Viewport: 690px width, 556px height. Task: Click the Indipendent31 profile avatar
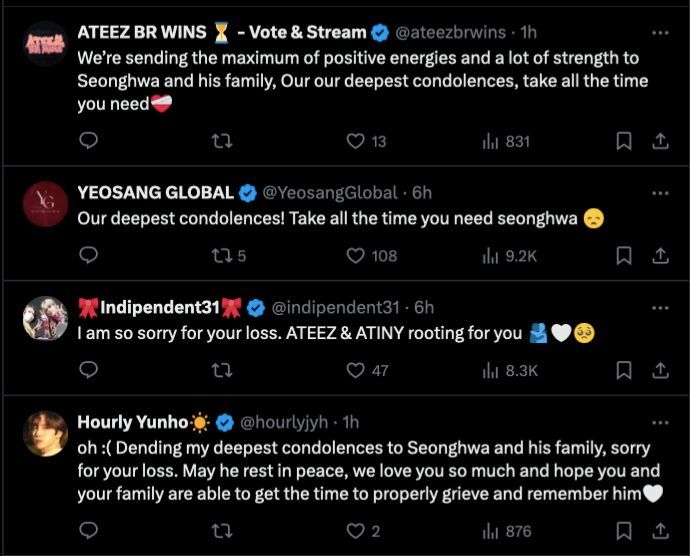44,317
